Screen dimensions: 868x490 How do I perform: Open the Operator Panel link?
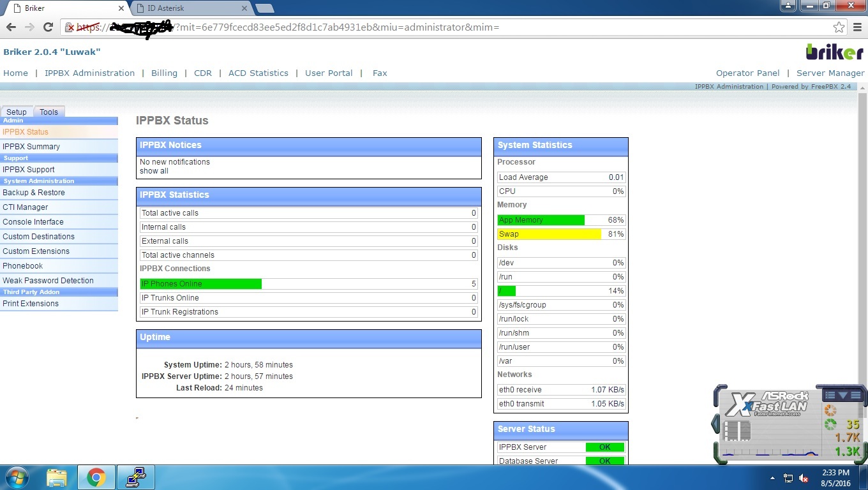tap(748, 73)
